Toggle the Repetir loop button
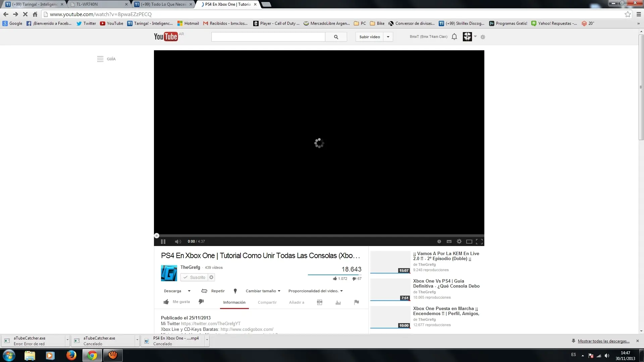The width and height of the screenshot is (644, 362). coord(213,291)
